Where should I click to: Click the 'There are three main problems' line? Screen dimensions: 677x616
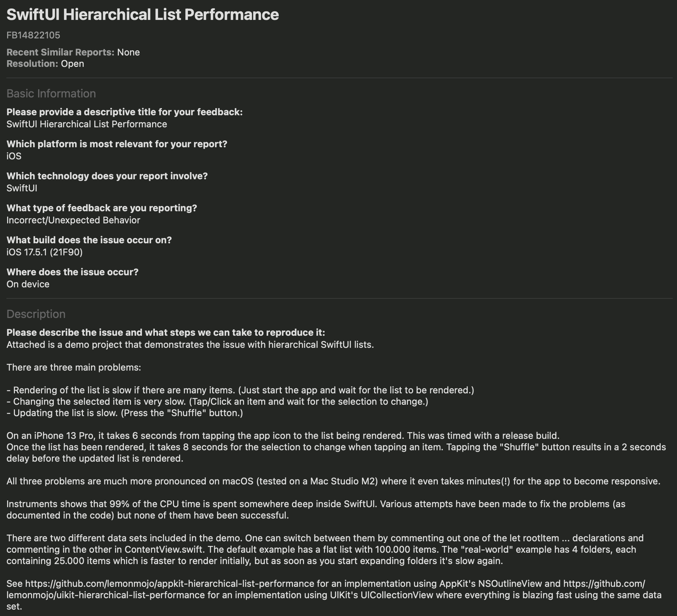(74, 367)
